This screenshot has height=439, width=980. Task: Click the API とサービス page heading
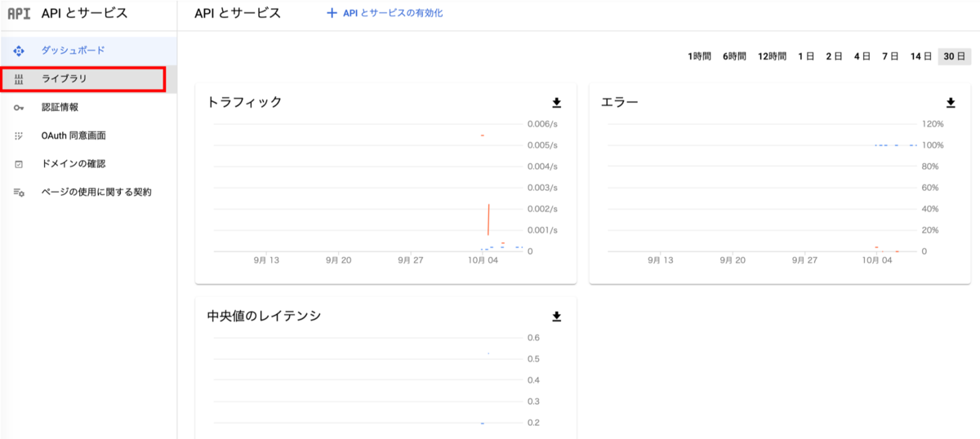(238, 13)
